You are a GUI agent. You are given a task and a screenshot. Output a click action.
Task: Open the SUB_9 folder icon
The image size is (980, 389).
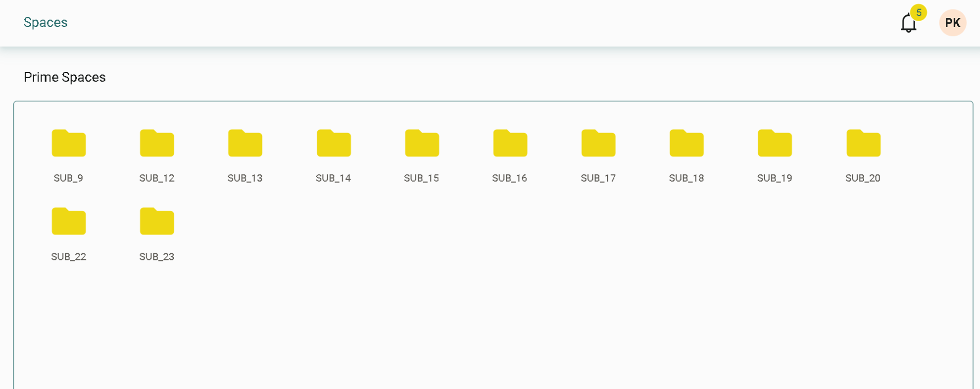(x=69, y=143)
